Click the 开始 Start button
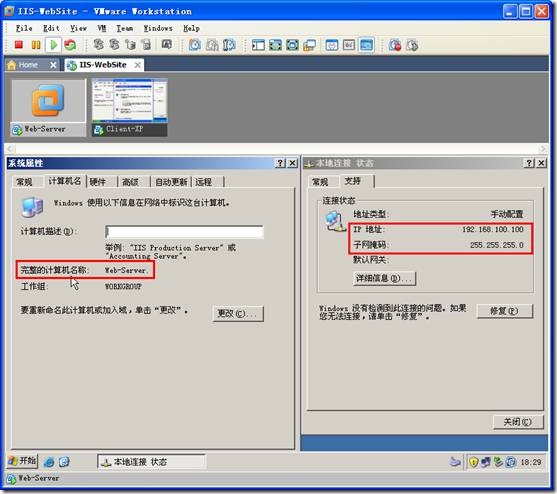 (x=22, y=461)
